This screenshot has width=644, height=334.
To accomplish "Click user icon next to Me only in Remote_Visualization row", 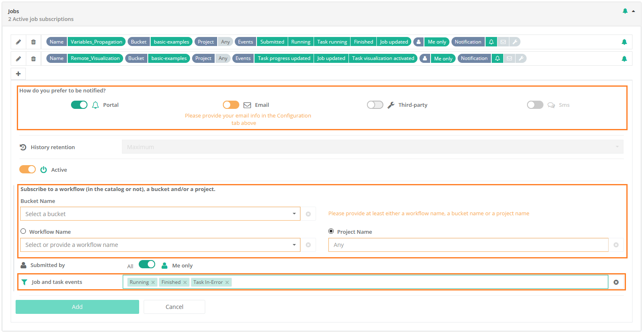I will pyautogui.click(x=425, y=58).
